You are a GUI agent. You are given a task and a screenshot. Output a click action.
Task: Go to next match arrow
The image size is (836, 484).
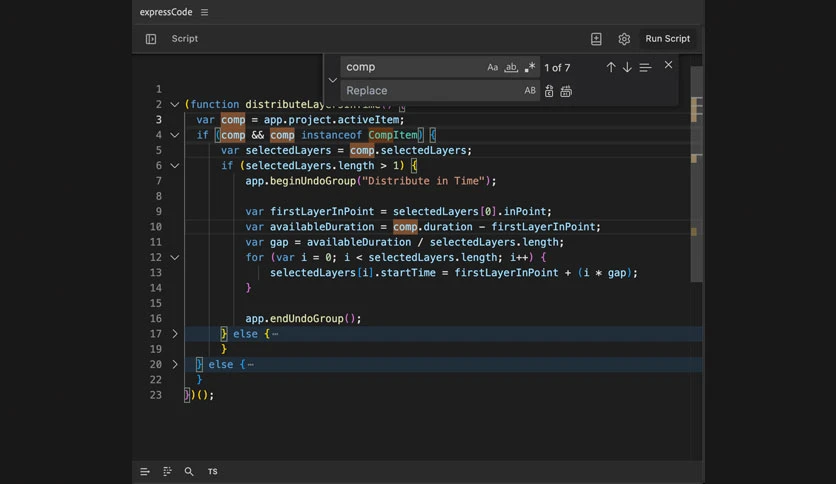click(x=627, y=67)
